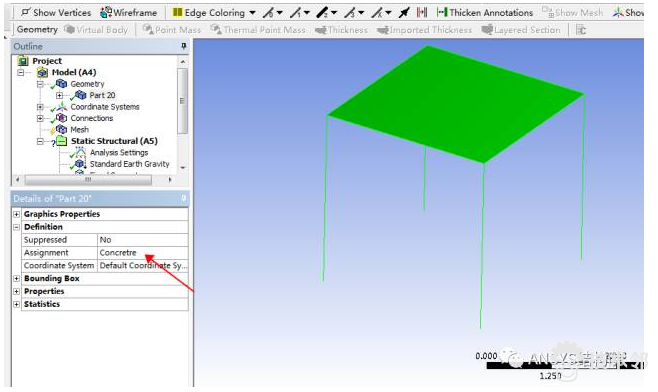Click Point Mass in the Geometry toolbar
Screen dimensions: 658x392
(x=172, y=30)
